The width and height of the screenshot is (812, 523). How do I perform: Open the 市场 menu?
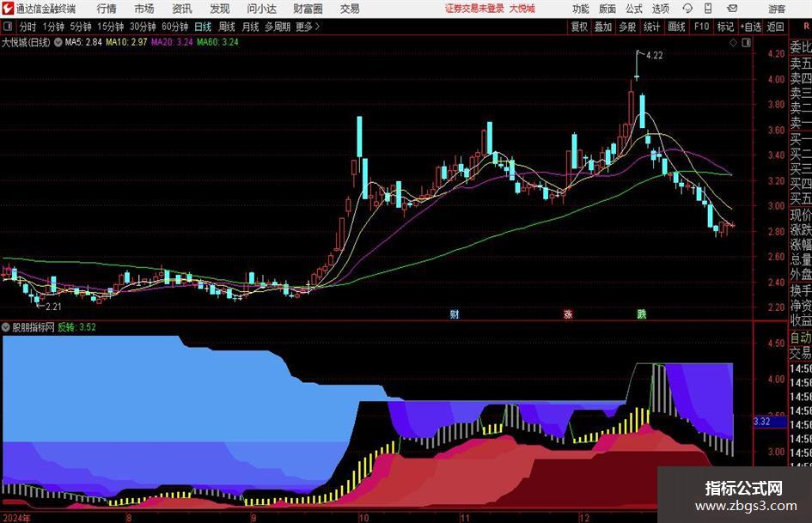coord(144,9)
